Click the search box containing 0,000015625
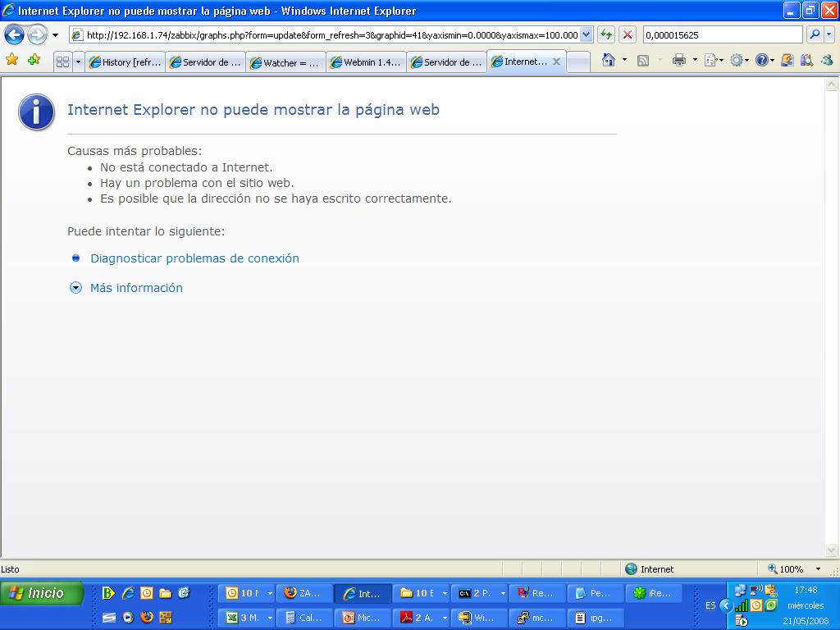Screen dimensions: 840x630 tap(722, 35)
